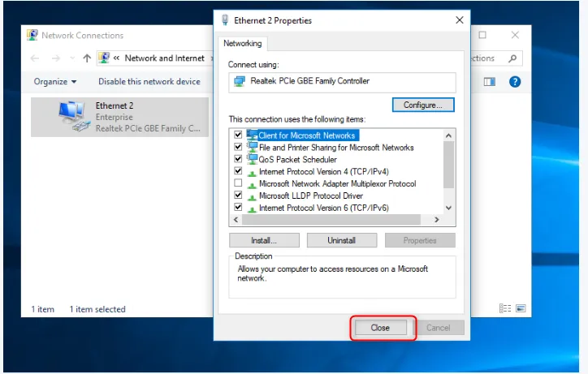Screen dimensions: 588x374
Task: Click QoS Packet Scheduler item icon
Action: pos(252,159)
